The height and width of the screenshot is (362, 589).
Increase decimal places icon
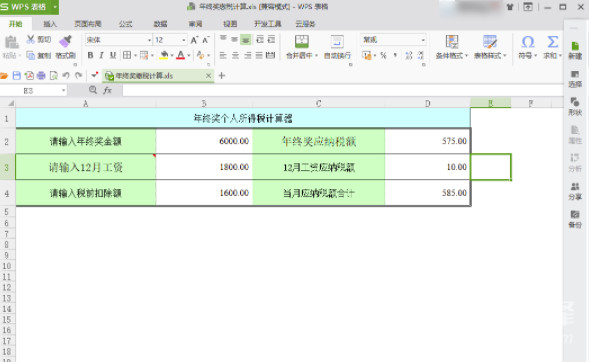(409, 56)
